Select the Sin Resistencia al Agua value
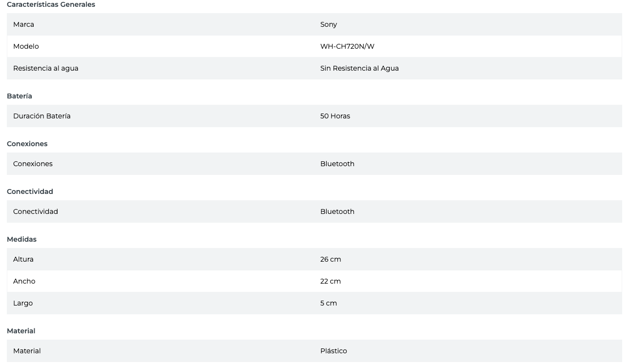 (359, 68)
